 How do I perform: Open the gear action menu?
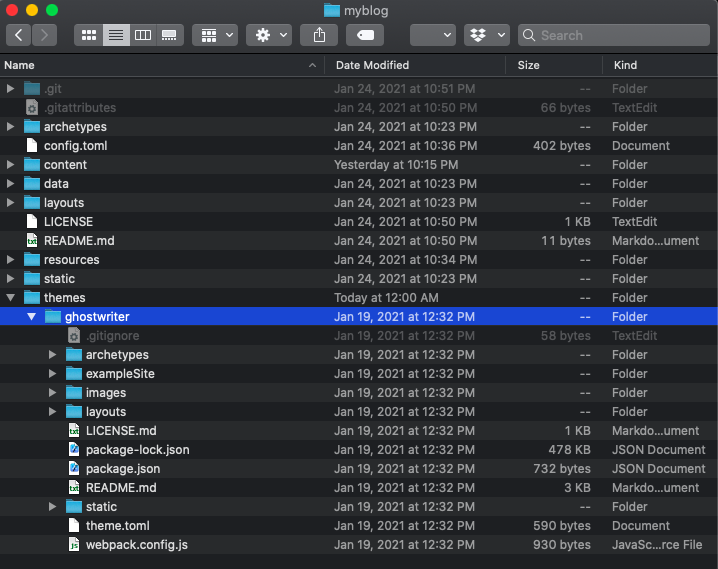[x=269, y=35]
